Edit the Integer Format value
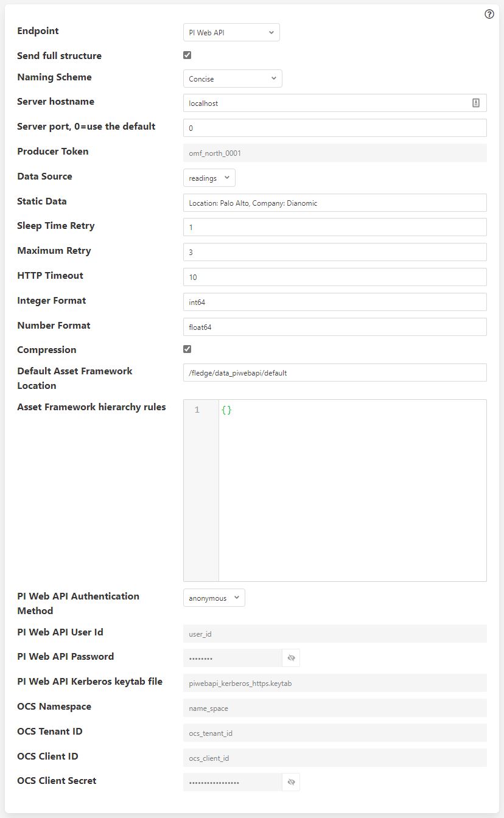 tap(335, 302)
